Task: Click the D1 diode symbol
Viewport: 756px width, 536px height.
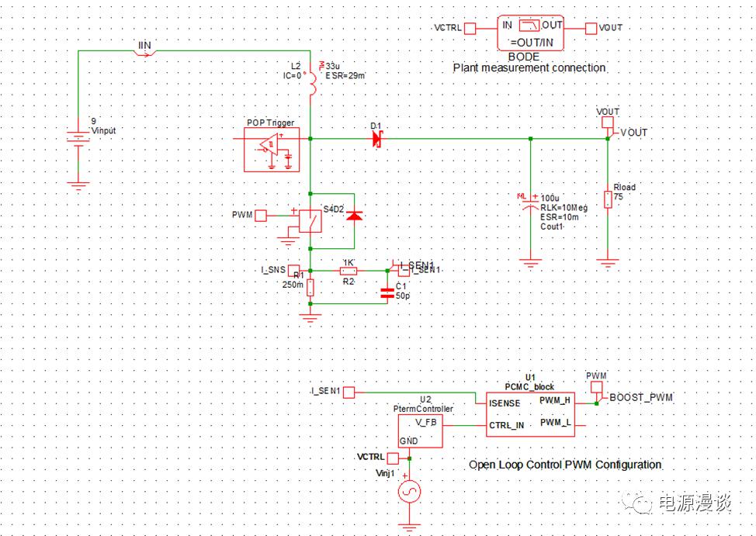Action: tap(377, 139)
